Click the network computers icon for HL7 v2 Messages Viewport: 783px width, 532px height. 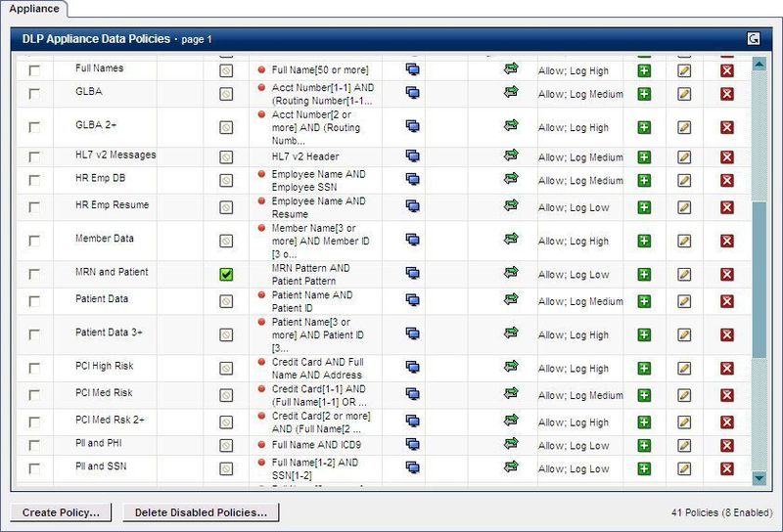pos(412,156)
